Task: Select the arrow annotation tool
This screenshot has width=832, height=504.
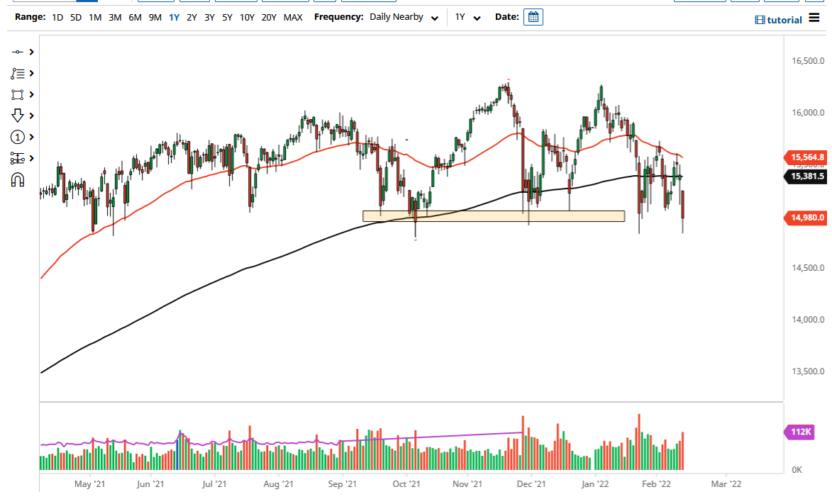Action: point(18,116)
